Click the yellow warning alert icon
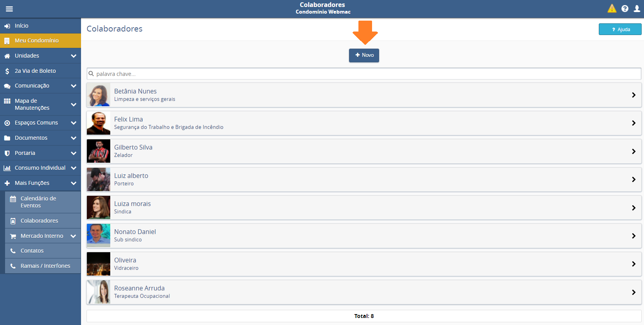644x325 pixels. (612, 9)
